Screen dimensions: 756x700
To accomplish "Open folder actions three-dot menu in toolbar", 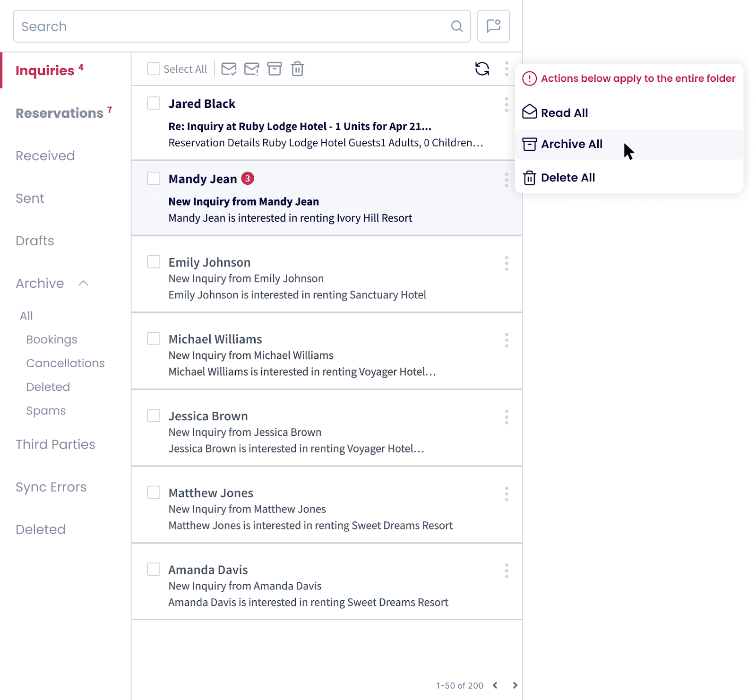I will click(507, 69).
